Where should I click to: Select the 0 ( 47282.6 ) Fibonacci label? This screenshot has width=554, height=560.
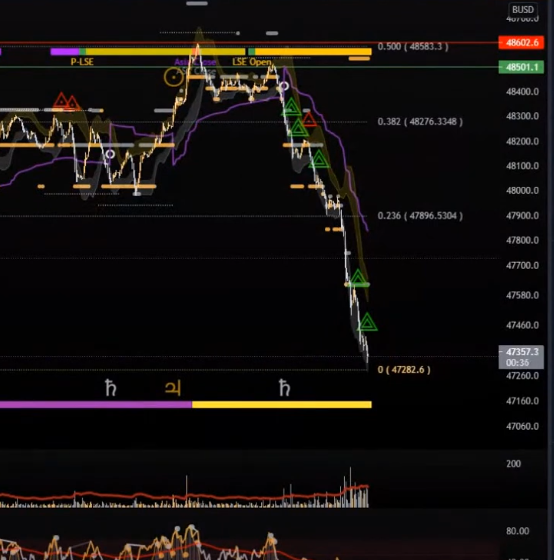pyautogui.click(x=404, y=370)
